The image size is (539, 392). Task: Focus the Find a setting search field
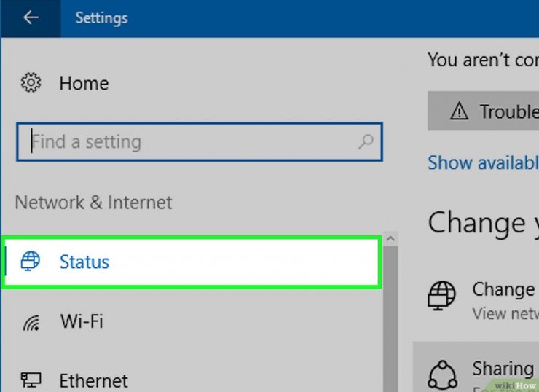click(189, 141)
